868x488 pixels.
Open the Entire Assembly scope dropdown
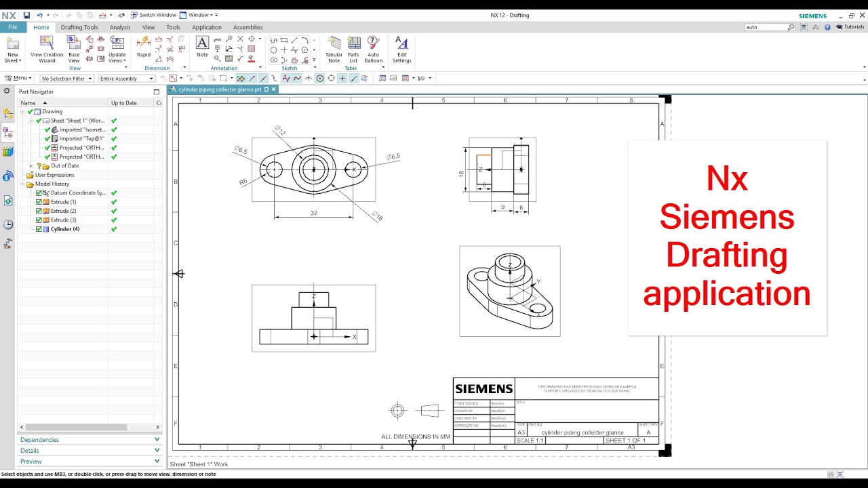click(127, 79)
